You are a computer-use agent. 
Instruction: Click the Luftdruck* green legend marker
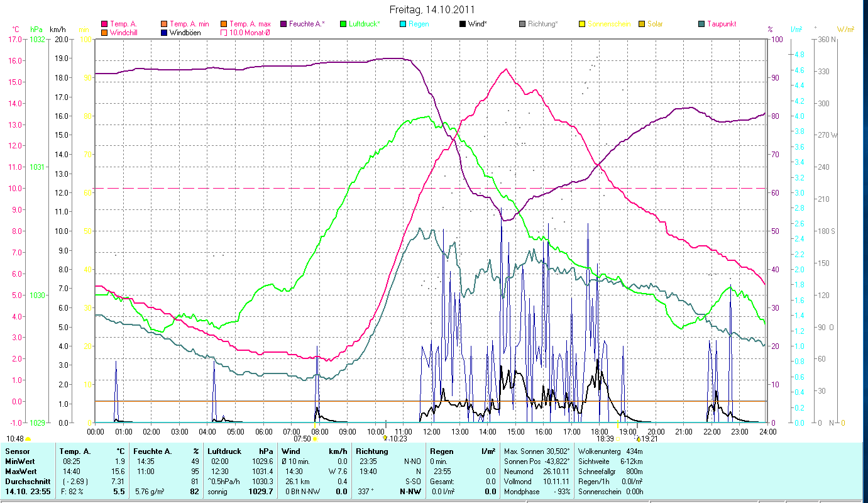[x=343, y=24]
